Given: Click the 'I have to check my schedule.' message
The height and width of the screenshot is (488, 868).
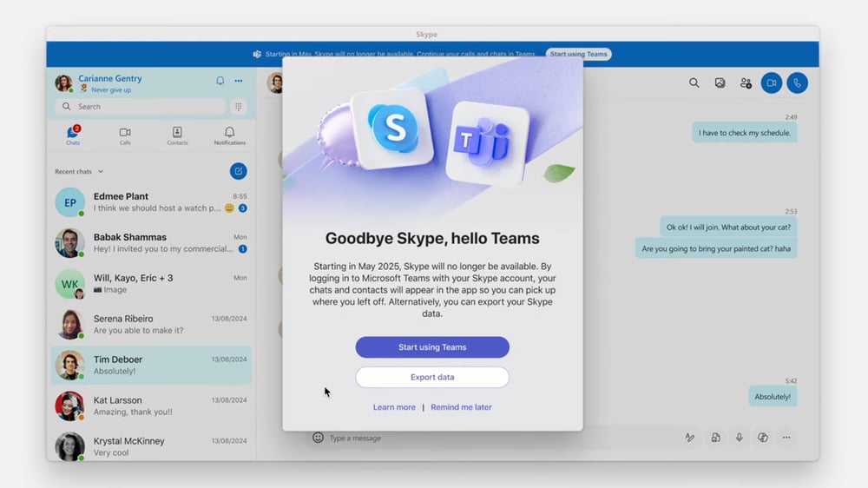Looking at the screenshot, I should point(745,133).
